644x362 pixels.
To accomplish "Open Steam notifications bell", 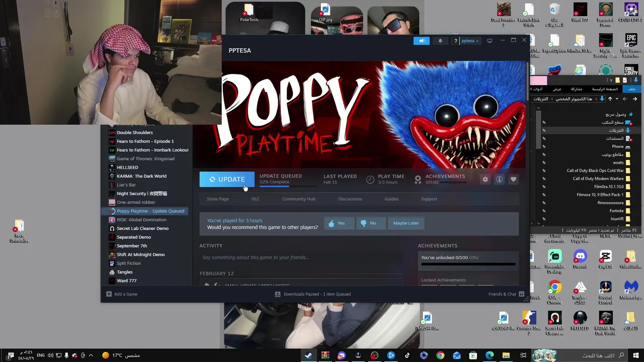I will pyautogui.click(x=440, y=41).
